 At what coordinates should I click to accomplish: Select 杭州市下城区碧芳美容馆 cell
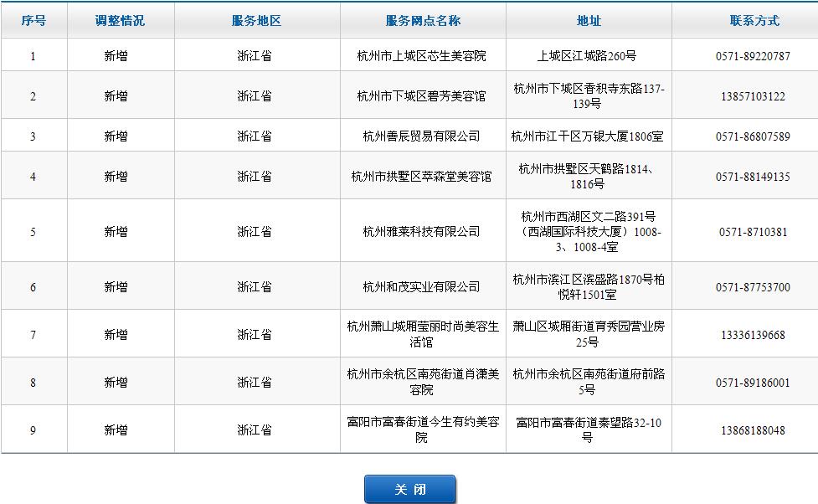pyautogui.click(x=421, y=96)
